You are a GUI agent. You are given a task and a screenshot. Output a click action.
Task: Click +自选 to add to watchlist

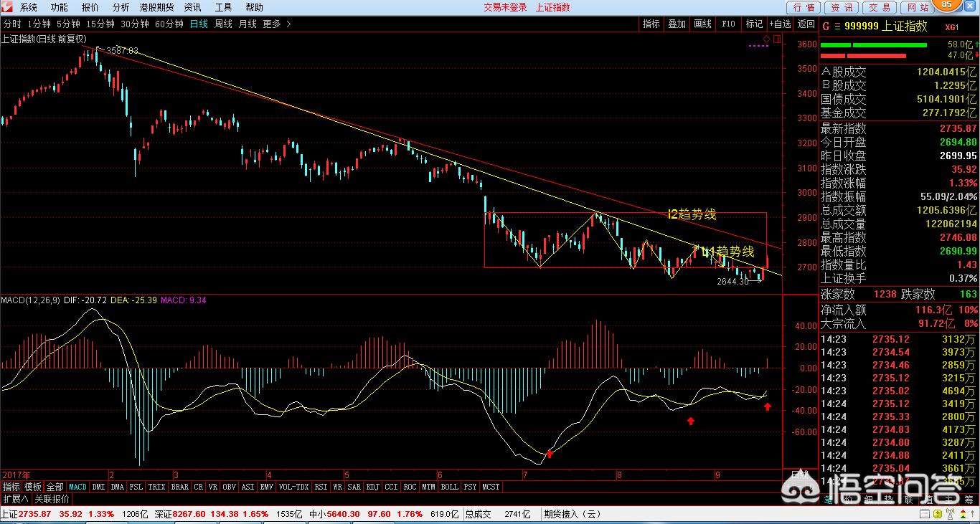tap(780, 24)
